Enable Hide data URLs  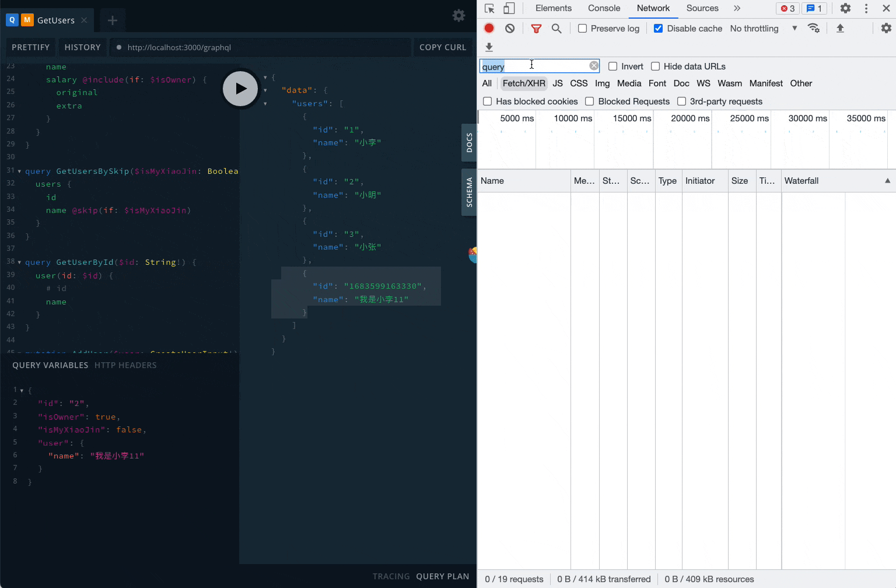[x=655, y=66]
